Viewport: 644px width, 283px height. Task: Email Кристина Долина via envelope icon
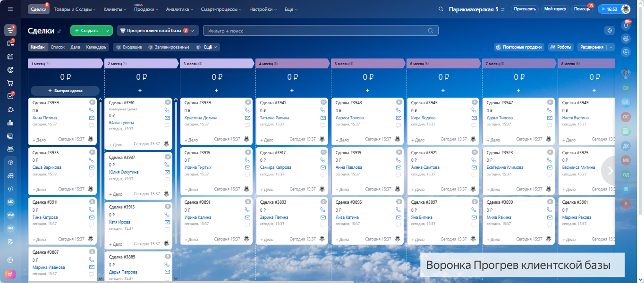[x=247, y=118]
